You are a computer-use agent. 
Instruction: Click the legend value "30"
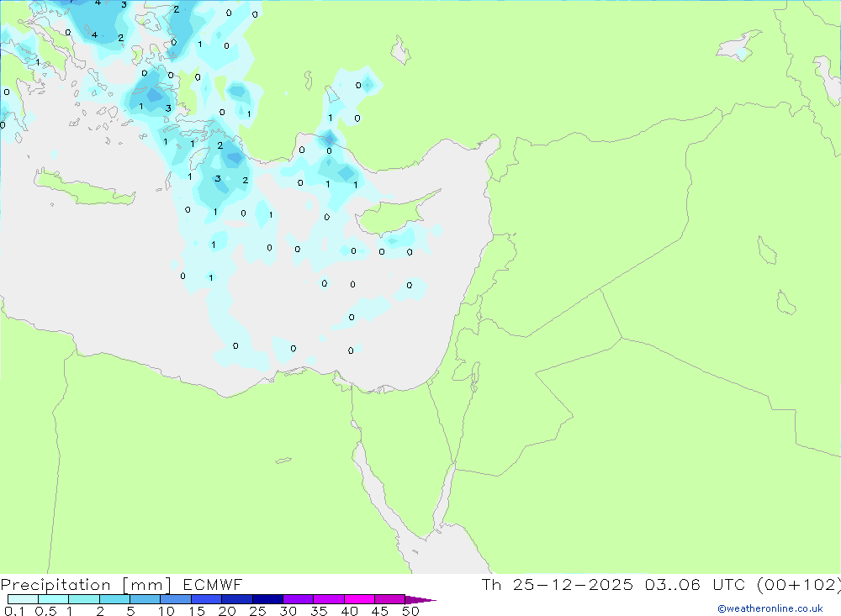(x=288, y=611)
